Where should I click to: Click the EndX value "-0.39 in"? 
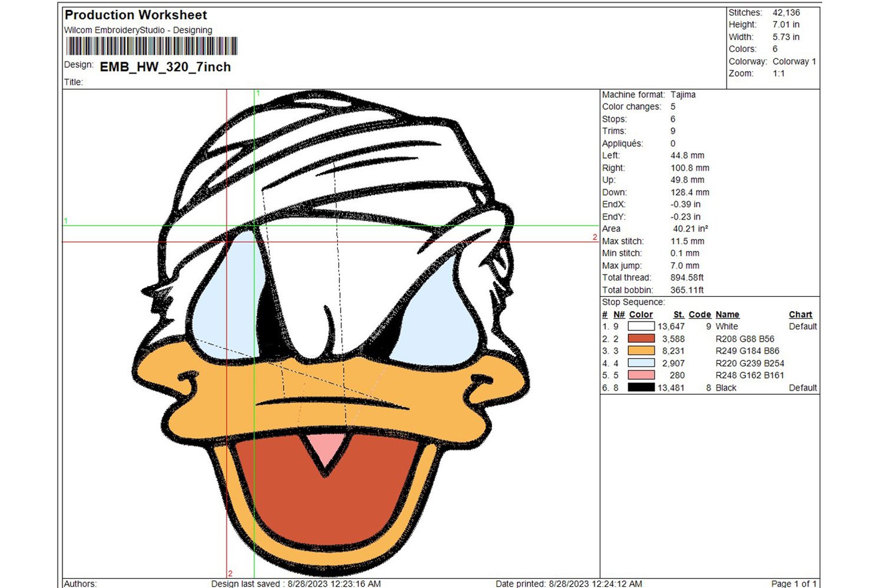pyautogui.click(x=685, y=204)
